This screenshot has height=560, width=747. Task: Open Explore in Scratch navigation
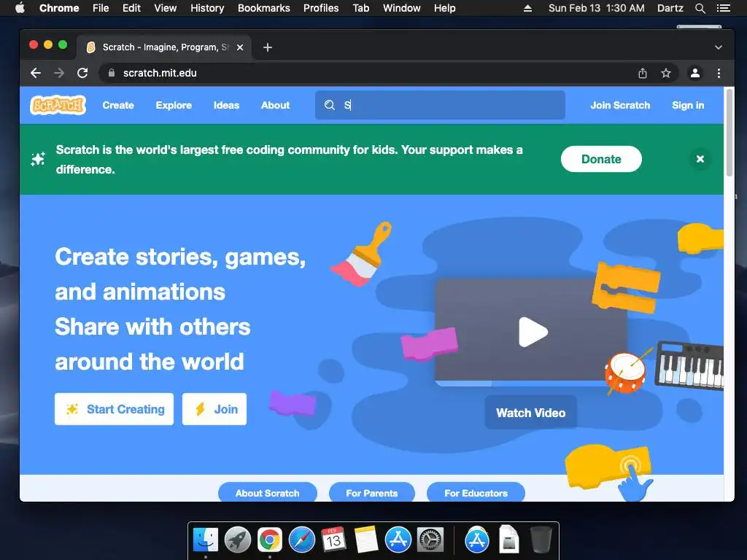(x=174, y=105)
